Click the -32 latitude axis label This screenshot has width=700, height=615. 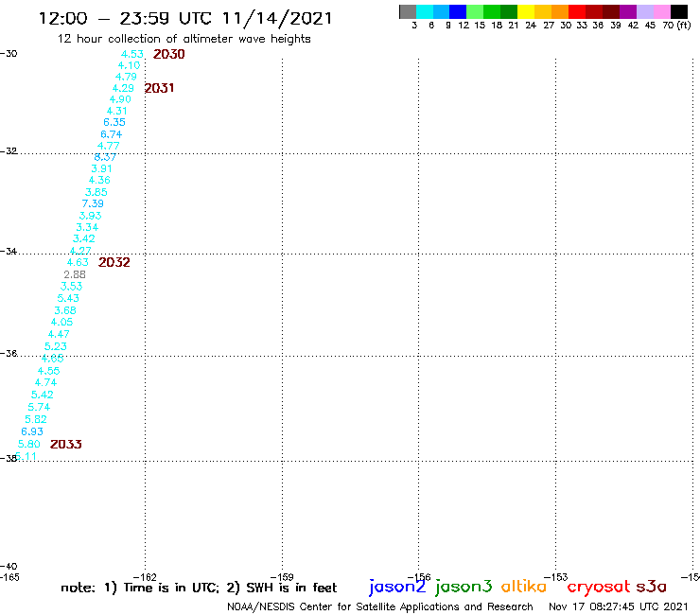click(9, 151)
